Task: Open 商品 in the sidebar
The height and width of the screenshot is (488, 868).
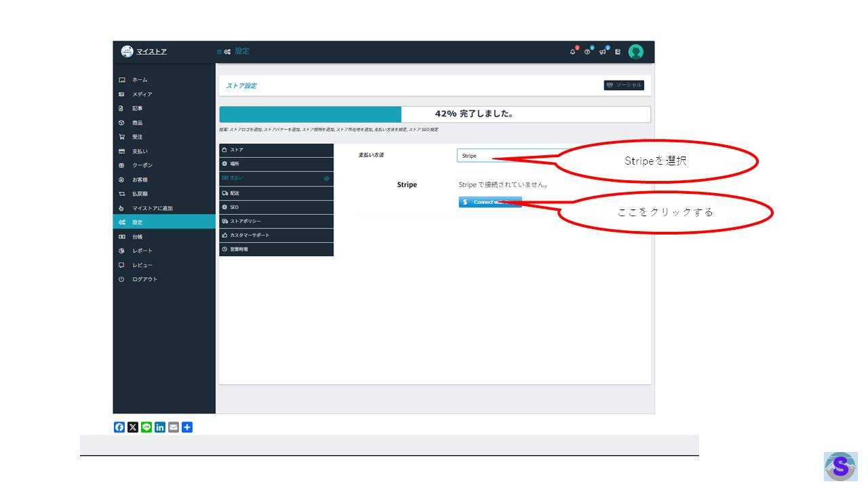Action: click(164, 123)
